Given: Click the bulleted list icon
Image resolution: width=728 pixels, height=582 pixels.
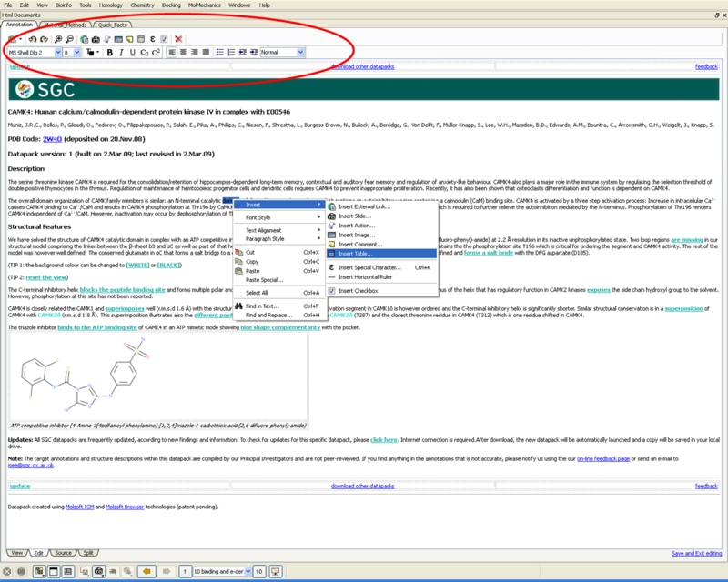Looking at the screenshot, I should (x=219, y=53).
